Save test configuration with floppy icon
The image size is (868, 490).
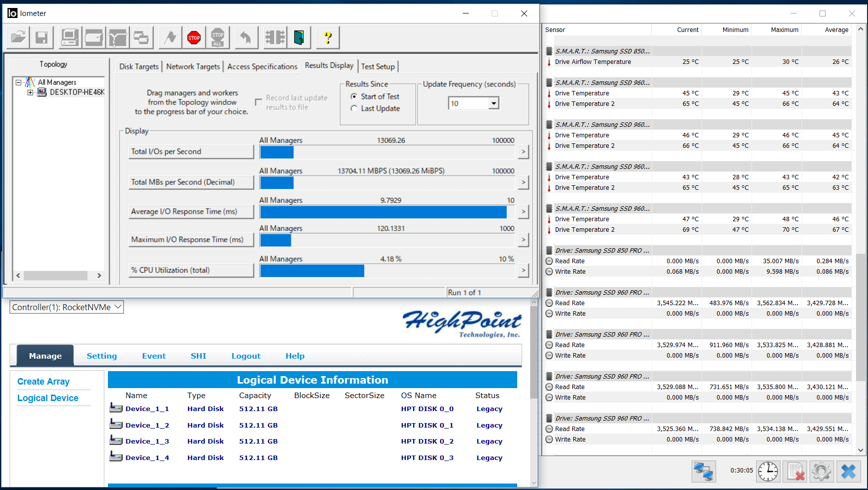coord(41,37)
